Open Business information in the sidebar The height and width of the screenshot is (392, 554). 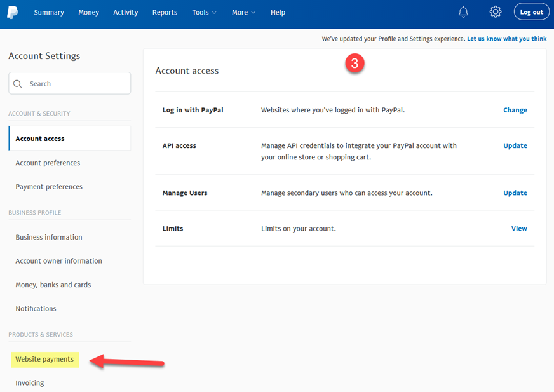pyautogui.click(x=49, y=237)
